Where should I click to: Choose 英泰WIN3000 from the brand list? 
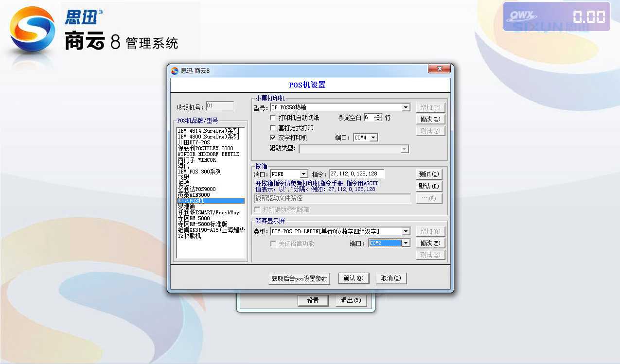pos(211,195)
